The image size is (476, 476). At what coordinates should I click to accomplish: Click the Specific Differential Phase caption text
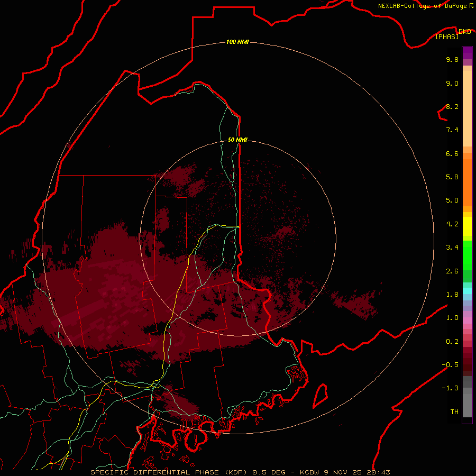[240, 472]
